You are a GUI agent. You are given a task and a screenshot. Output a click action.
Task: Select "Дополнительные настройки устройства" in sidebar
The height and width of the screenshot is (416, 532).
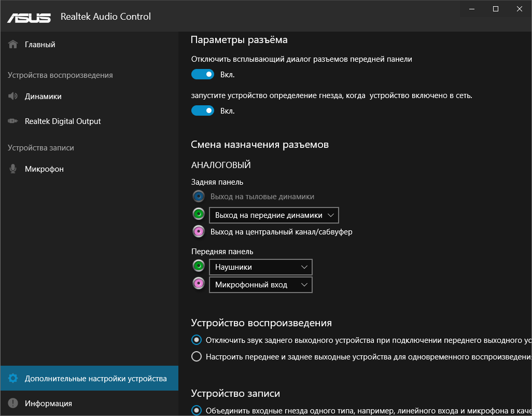click(95, 379)
